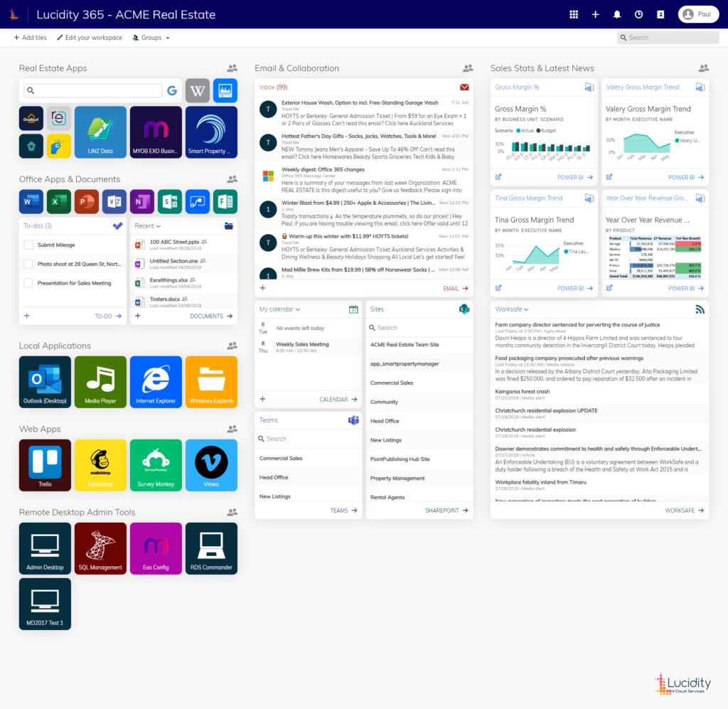Click Add tiles in the toolbar
The width and height of the screenshot is (728, 709).
click(x=30, y=38)
